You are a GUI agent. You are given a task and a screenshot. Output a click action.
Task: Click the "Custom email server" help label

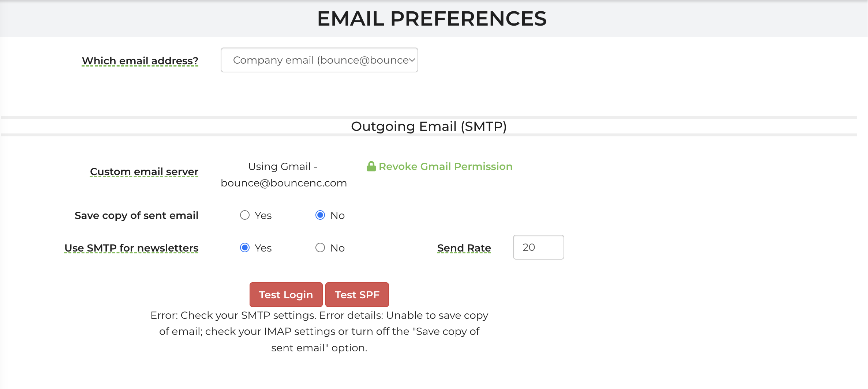pos(144,171)
